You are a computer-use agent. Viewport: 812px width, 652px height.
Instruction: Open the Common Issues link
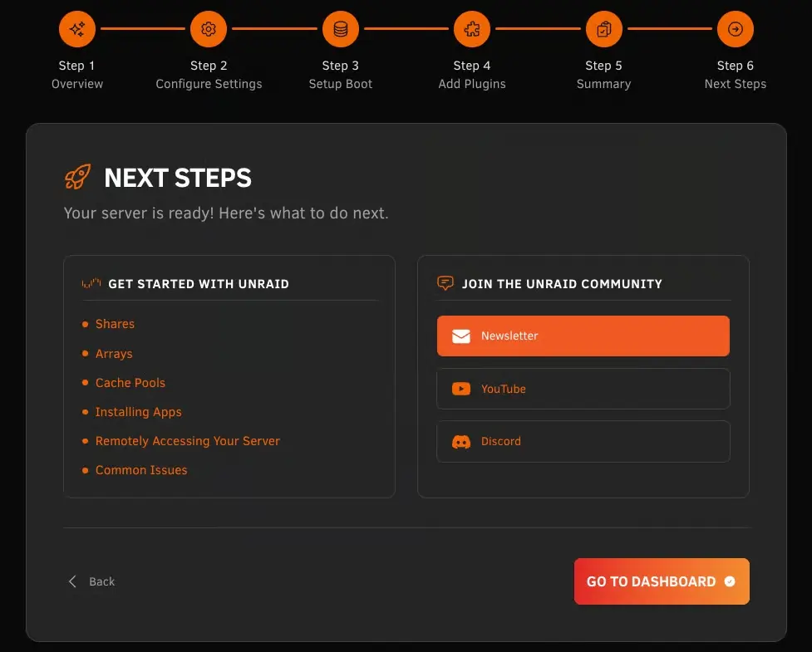[141, 470]
